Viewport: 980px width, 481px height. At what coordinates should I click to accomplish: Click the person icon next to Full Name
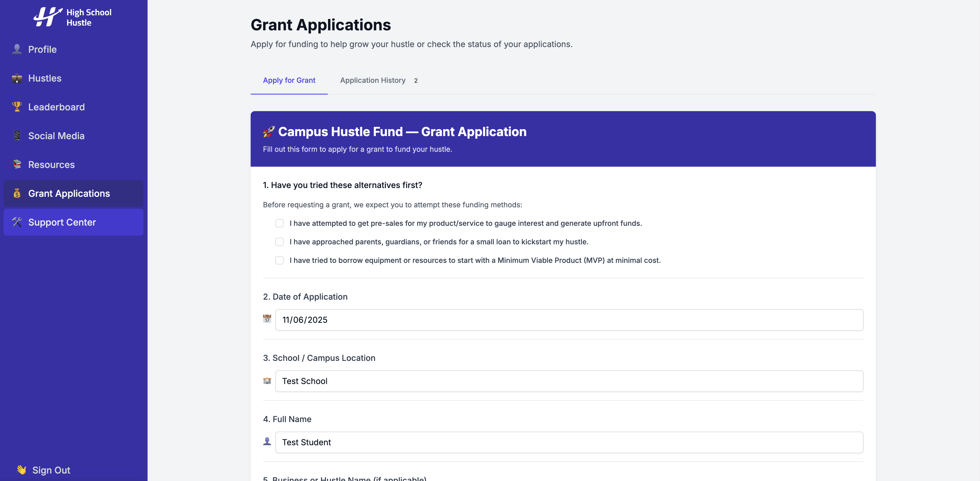pyautogui.click(x=267, y=442)
